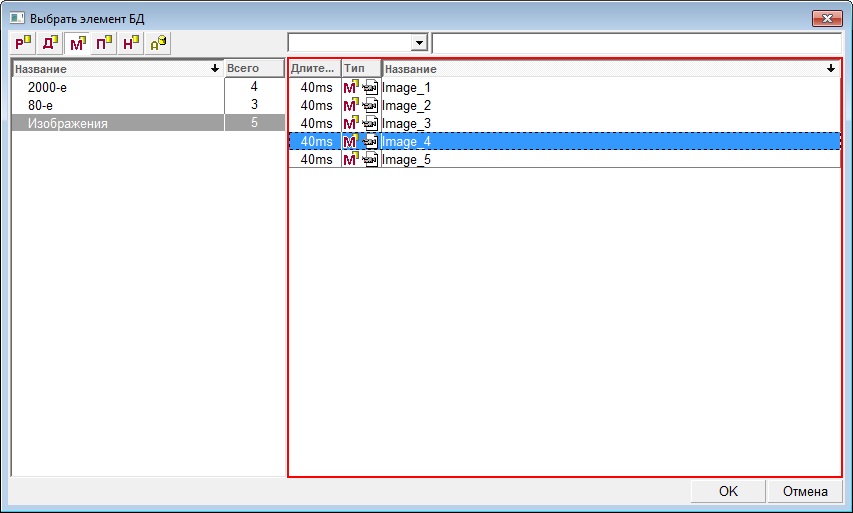Click the wide search input field
This screenshot has width=853, height=513.
point(636,43)
